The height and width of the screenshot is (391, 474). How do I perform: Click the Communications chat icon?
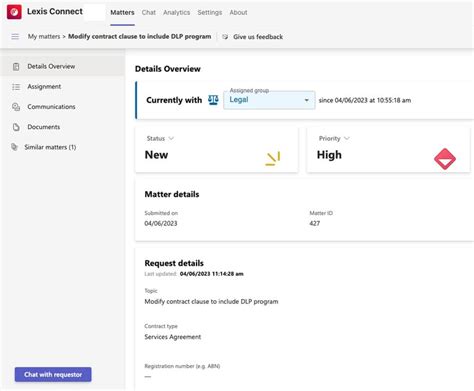click(16, 107)
